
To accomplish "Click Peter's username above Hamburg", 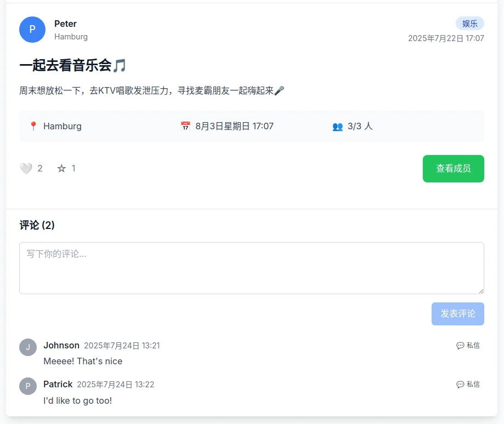I will (x=65, y=24).
